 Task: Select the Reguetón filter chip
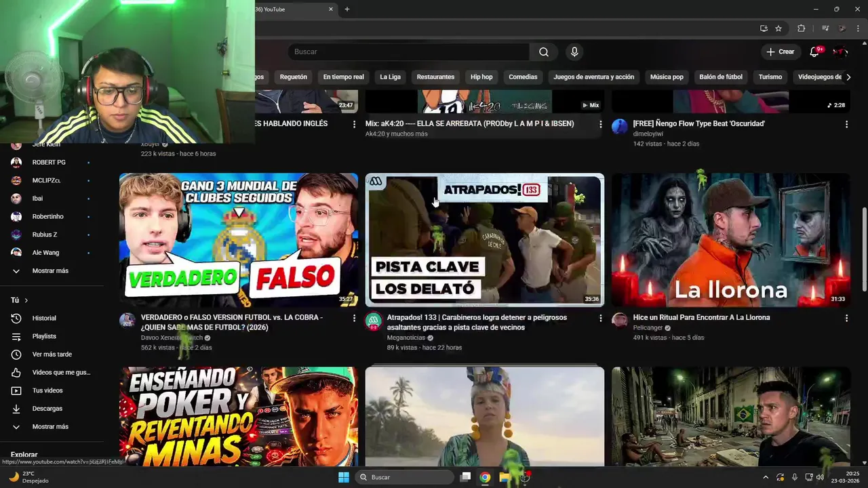(x=294, y=77)
